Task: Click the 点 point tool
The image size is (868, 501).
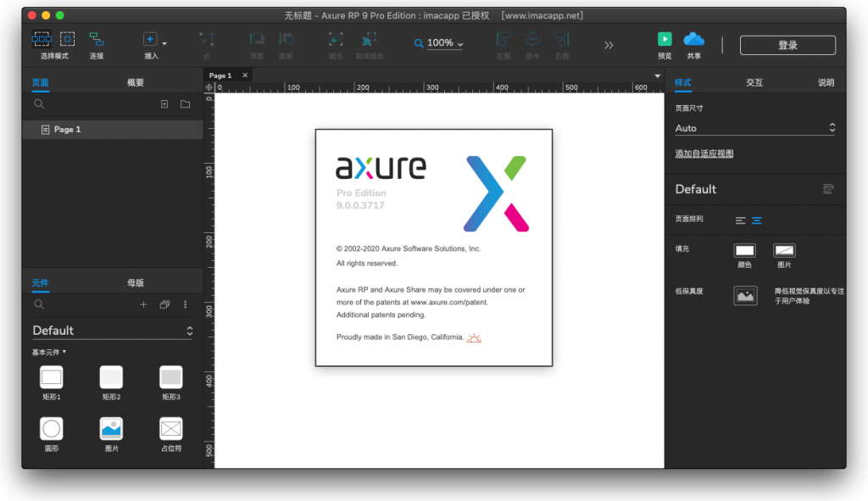Action: (207, 39)
